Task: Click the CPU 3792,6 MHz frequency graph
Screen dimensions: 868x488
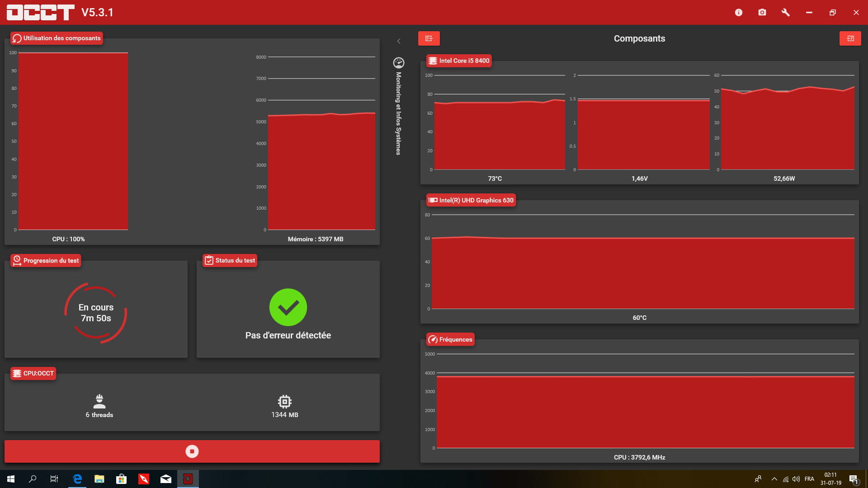Action: click(646, 401)
